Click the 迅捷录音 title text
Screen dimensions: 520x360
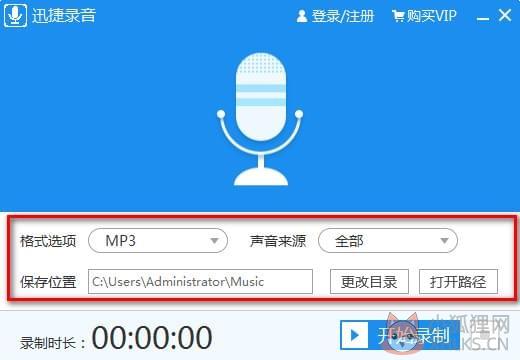[x=64, y=15]
